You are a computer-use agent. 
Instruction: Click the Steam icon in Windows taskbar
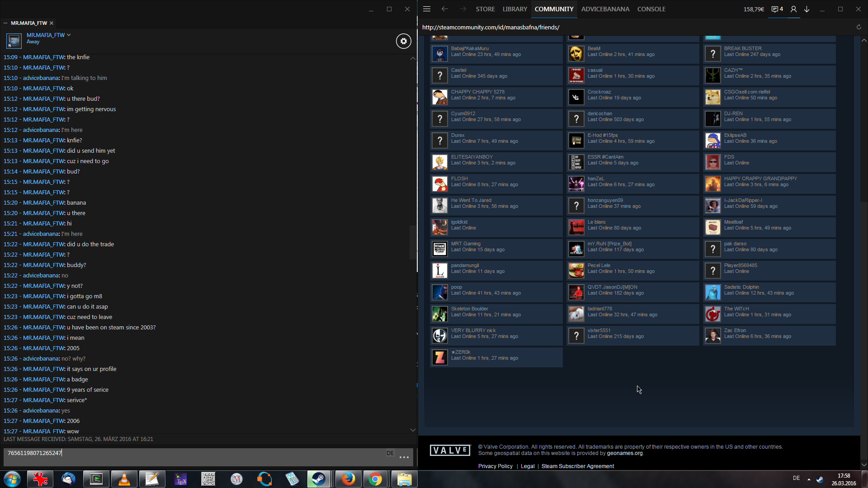click(x=319, y=479)
